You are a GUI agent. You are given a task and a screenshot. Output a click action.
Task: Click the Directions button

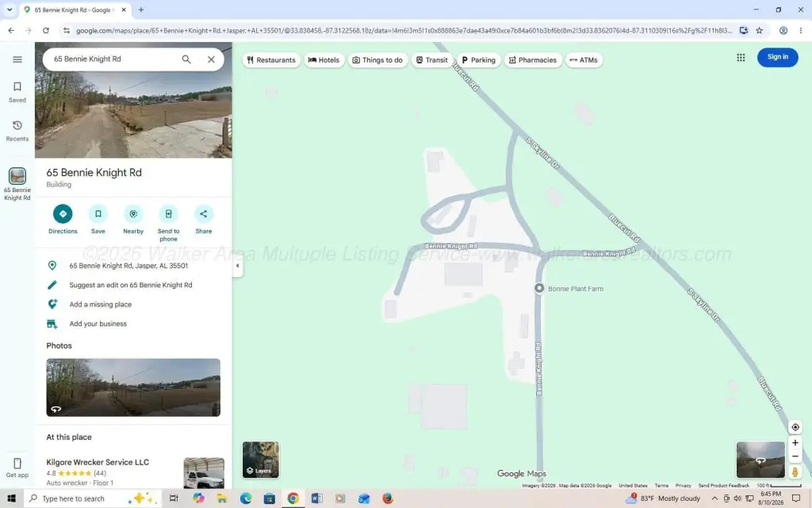click(x=63, y=219)
